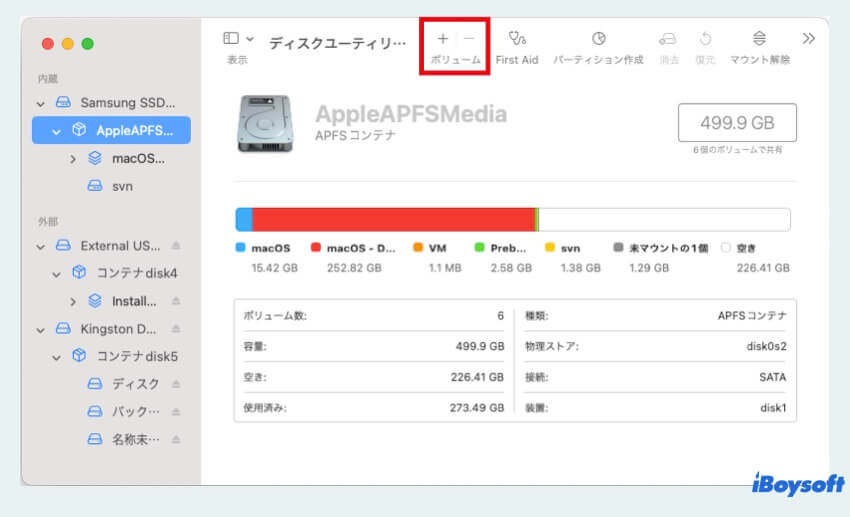Image resolution: width=850 pixels, height=517 pixels.
Task: Collapse the コンテナdisk5 chevron
Action: pos(56,357)
